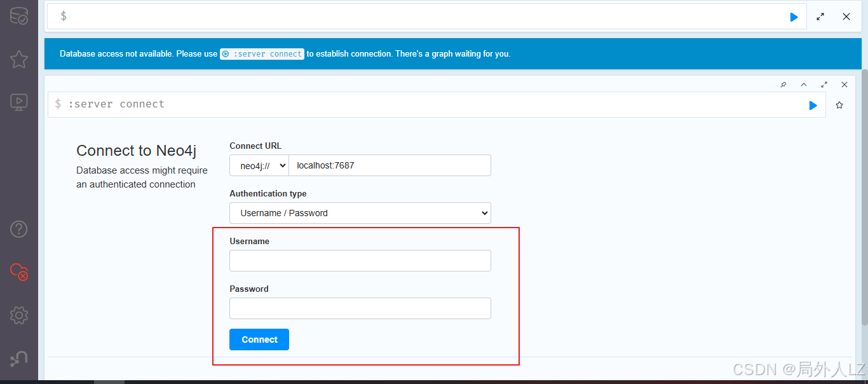Fullscreen the server connect frame
This screenshot has height=384, width=868.
(x=824, y=85)
